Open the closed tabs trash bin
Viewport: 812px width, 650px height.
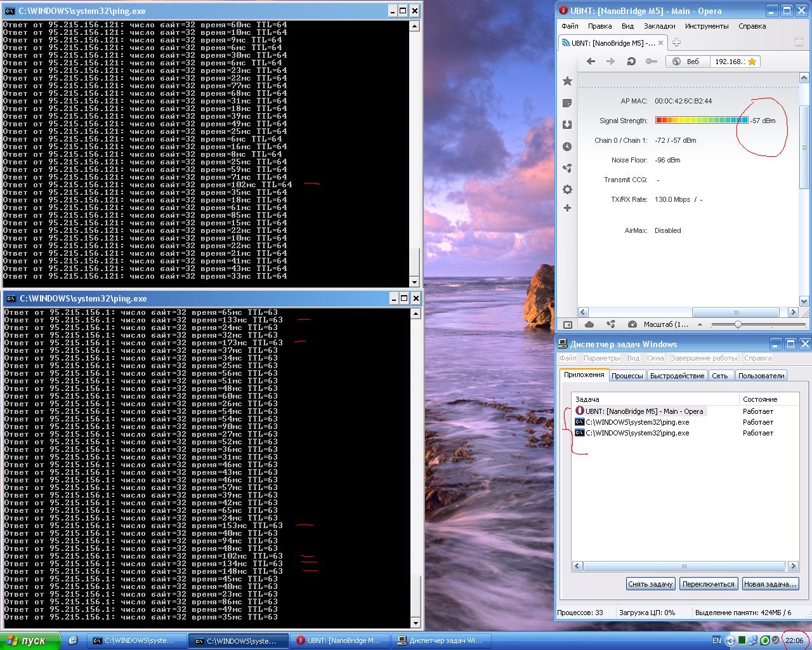coord(799,42)
